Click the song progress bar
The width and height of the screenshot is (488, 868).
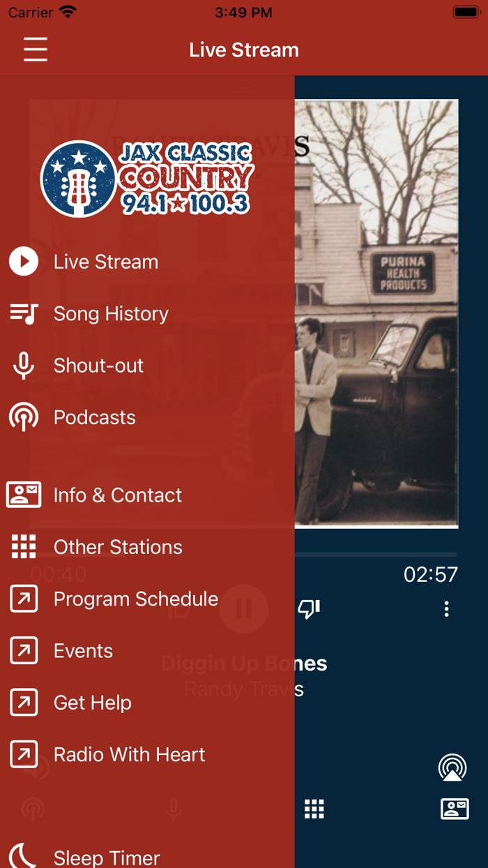point(376,555)
